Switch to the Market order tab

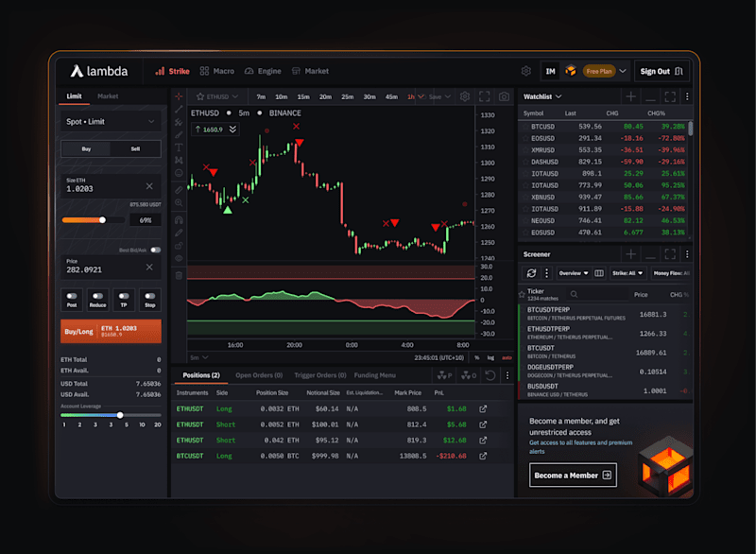coord(108,96)
